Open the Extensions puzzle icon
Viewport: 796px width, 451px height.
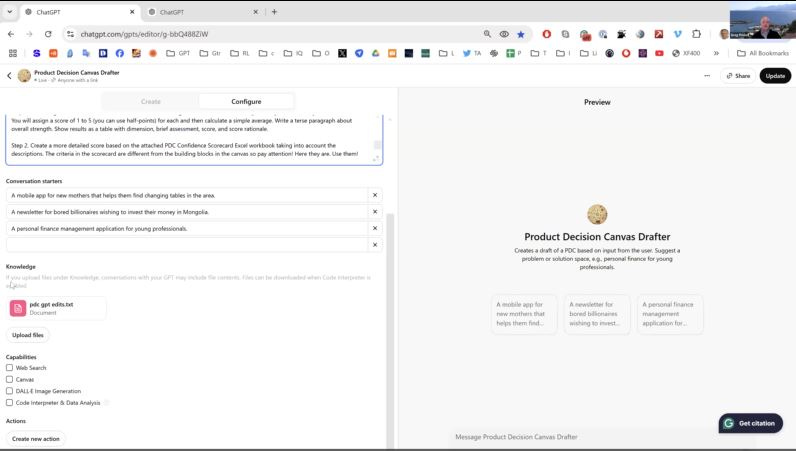(x=696, y=34)
